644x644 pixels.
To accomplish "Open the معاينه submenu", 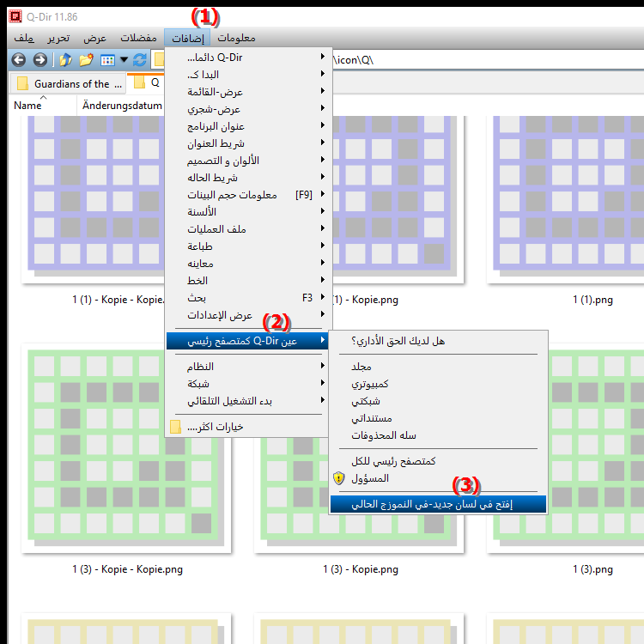I will (247, 264).
